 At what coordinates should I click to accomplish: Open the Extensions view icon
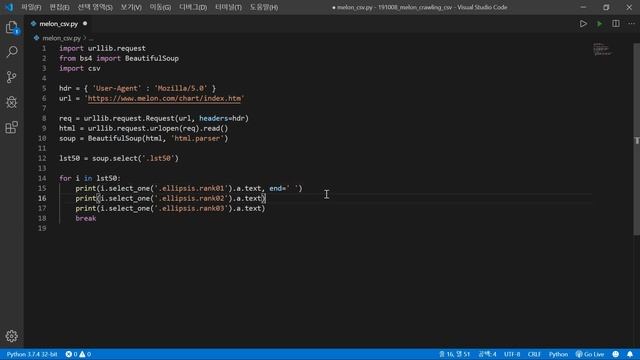[x=12, y=127]
